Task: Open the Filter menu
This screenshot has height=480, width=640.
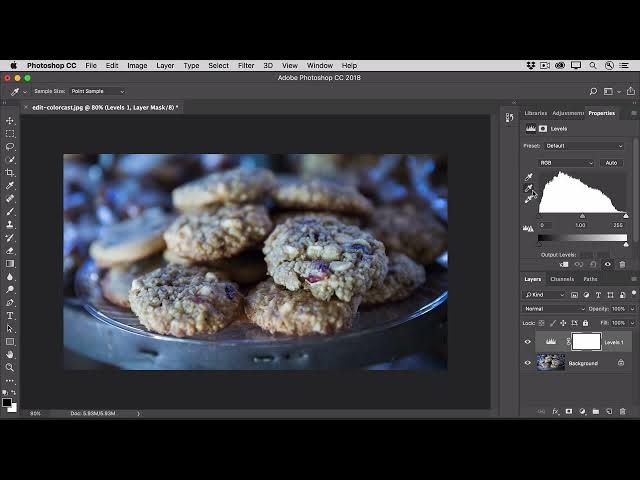Action: [x=246, y=65]
